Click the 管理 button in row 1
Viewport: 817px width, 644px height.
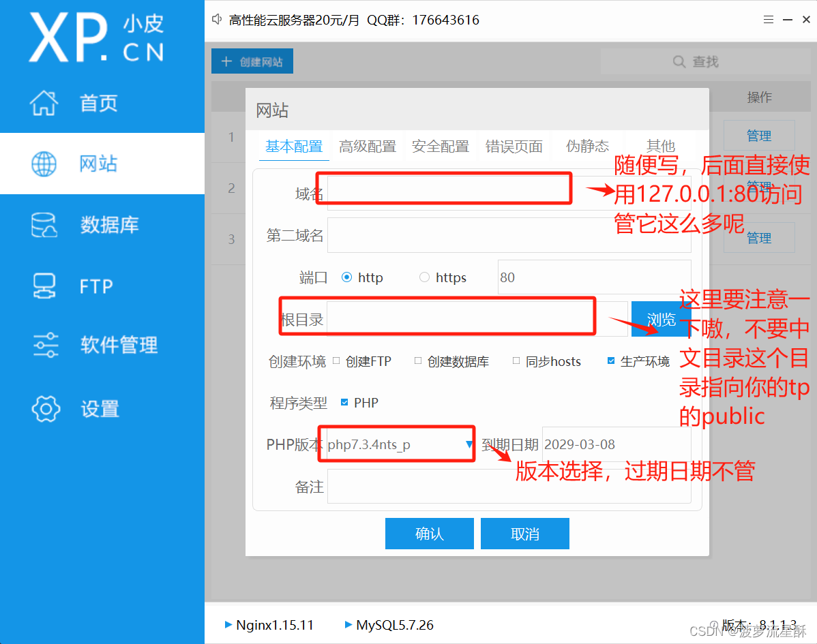click(x=759, y=136)
